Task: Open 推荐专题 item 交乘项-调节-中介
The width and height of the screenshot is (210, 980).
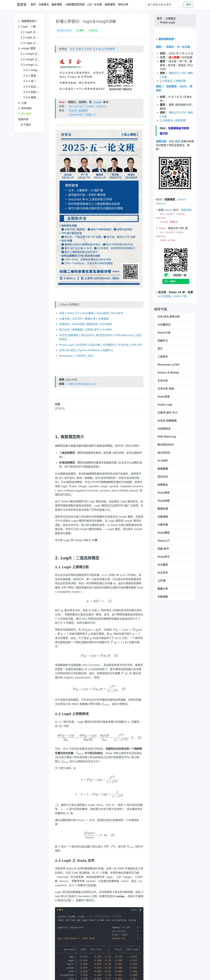Action: pyautogui.click(x=175, y=412)
